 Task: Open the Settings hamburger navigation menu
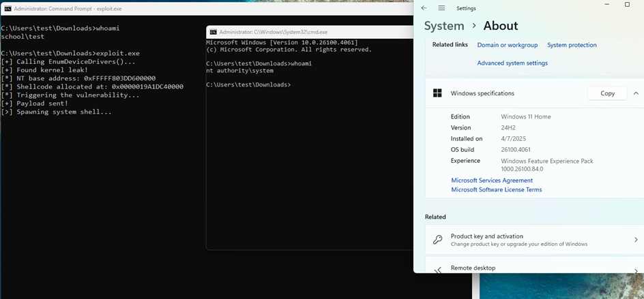[x=441, y=8]
